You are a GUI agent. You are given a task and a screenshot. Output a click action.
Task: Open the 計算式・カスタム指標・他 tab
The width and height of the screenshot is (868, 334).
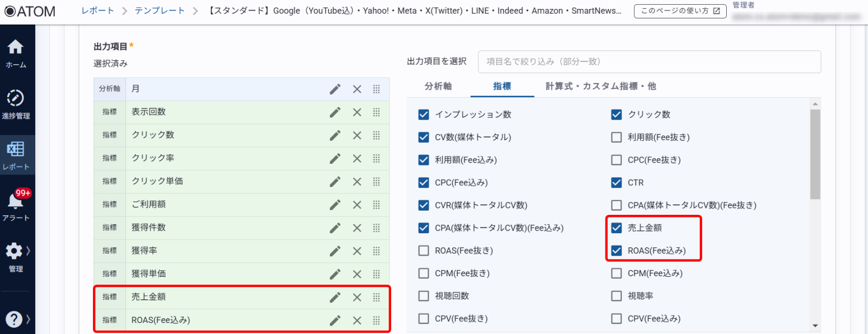pyautogui.click(x=601, y=86)
